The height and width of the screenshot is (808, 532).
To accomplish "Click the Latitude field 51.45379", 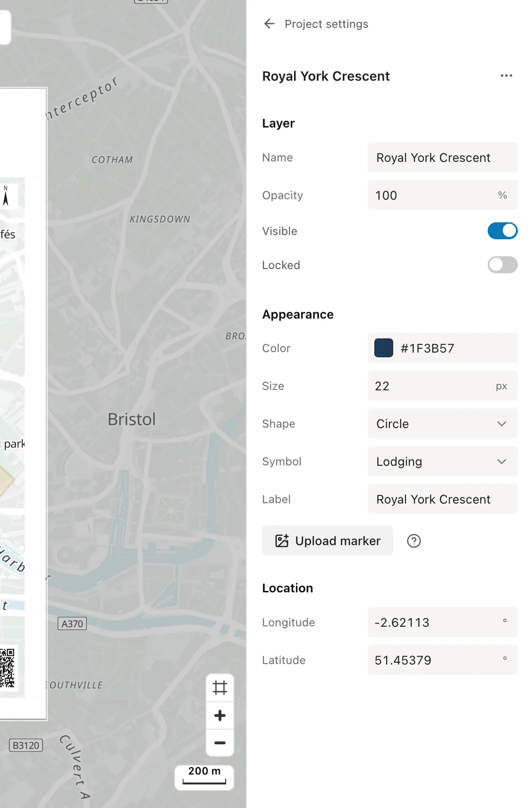I will pyautogui.click(x=442, y=660).
